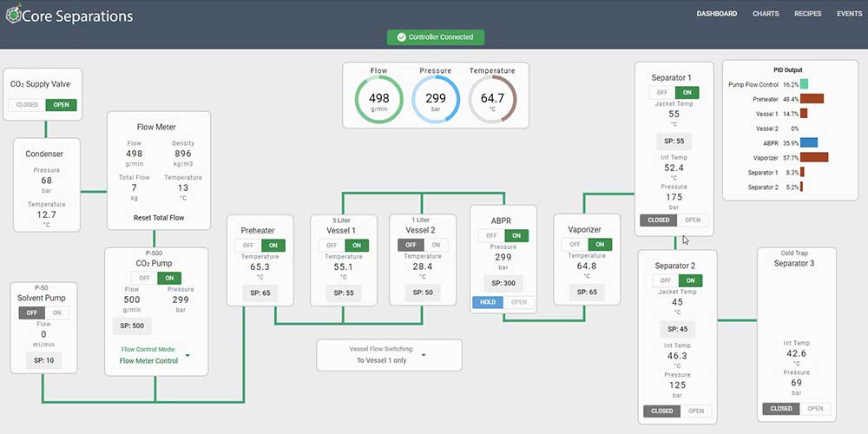Image resolution: width=868 pixels, height=434 pixels.
Task: Click the Flow gauge ring showing 498
Action: 378,99
